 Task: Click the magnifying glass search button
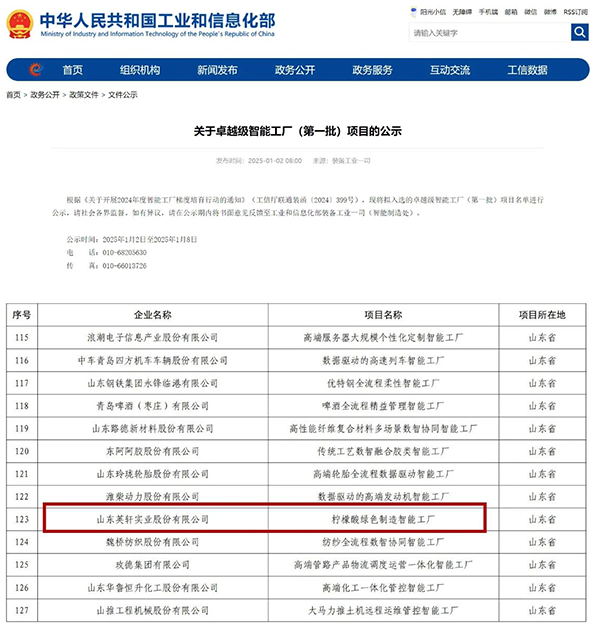[x=579, y=32]
